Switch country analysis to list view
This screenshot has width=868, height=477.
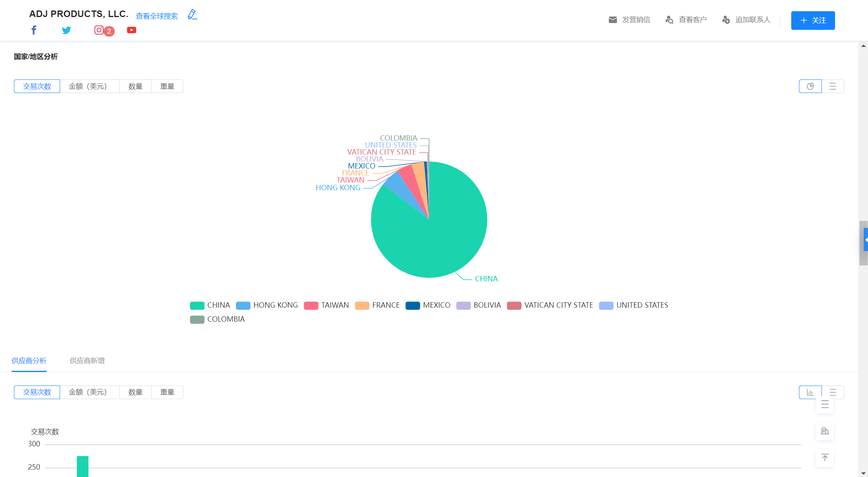pyautogui.click(x=833, y=86)
